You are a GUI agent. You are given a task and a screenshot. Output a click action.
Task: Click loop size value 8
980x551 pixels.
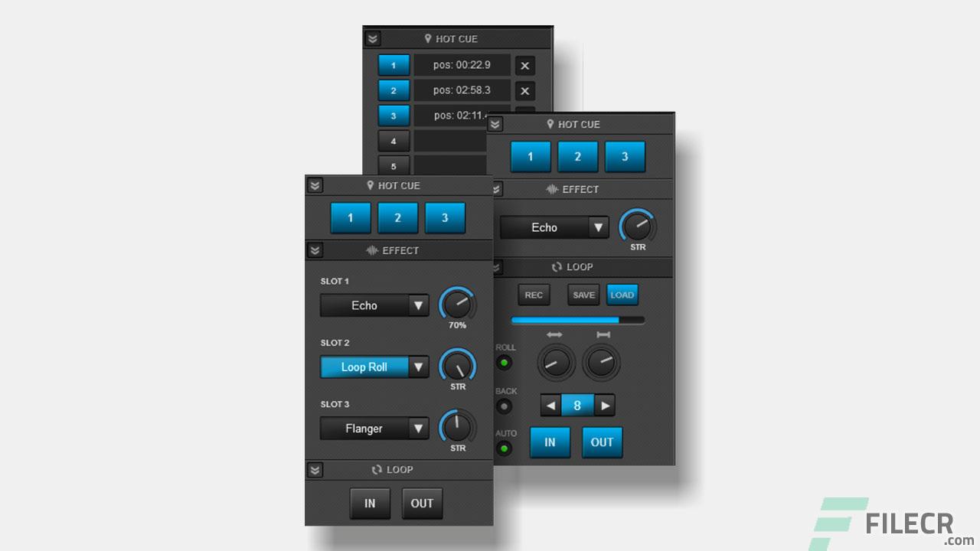[577, 406]
